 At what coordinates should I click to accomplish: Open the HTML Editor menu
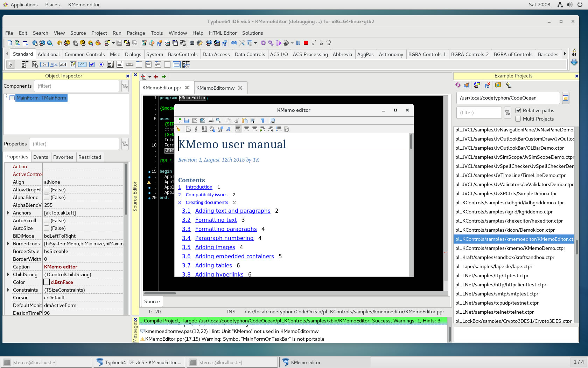coord(223,33)
